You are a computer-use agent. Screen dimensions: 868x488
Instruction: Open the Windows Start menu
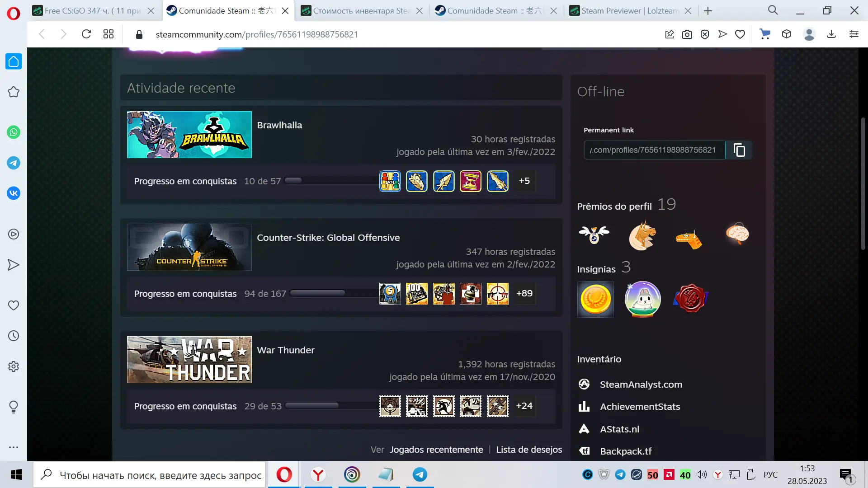point(16,475)
